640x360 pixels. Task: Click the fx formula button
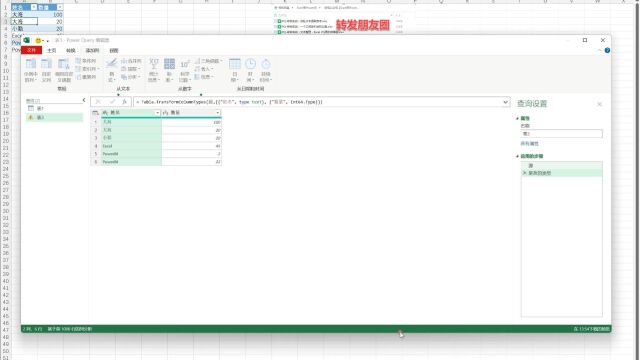(x=124, y=102)
